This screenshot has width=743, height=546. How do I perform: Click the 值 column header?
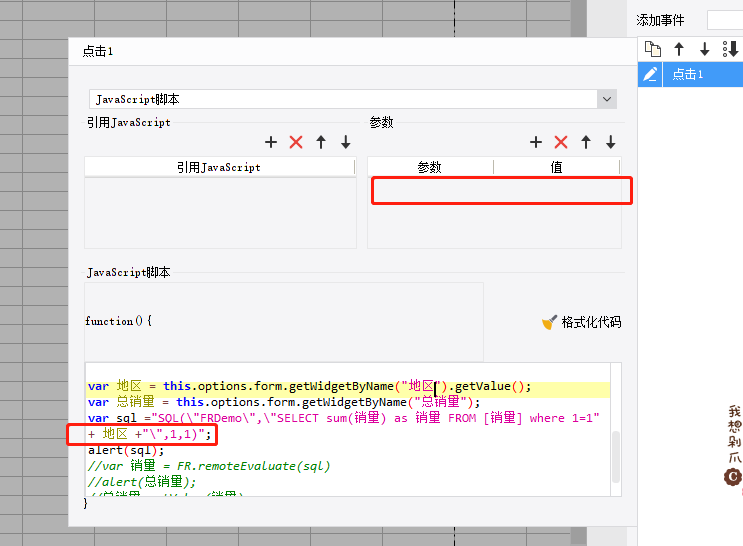pos(557,167)
